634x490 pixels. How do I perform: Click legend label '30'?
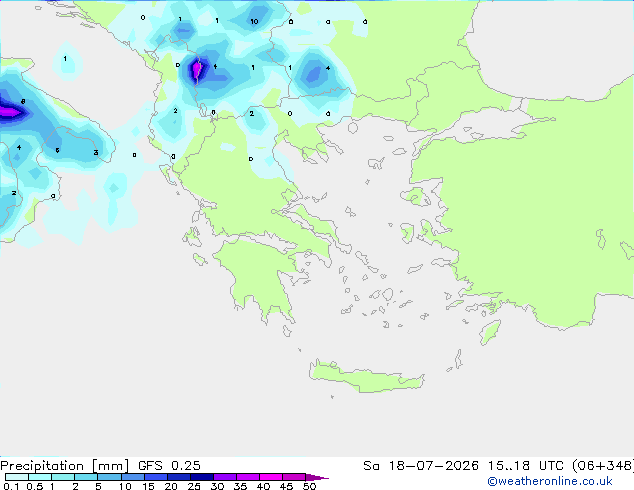point(217,486)
